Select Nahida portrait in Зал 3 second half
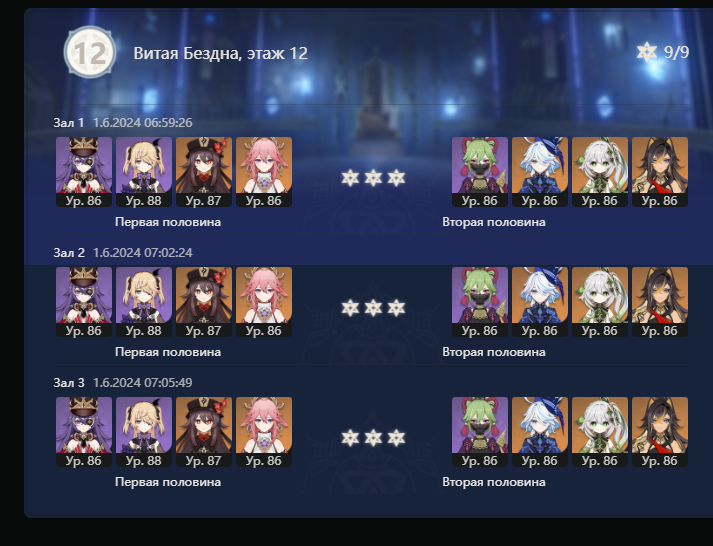 (600, 432)
